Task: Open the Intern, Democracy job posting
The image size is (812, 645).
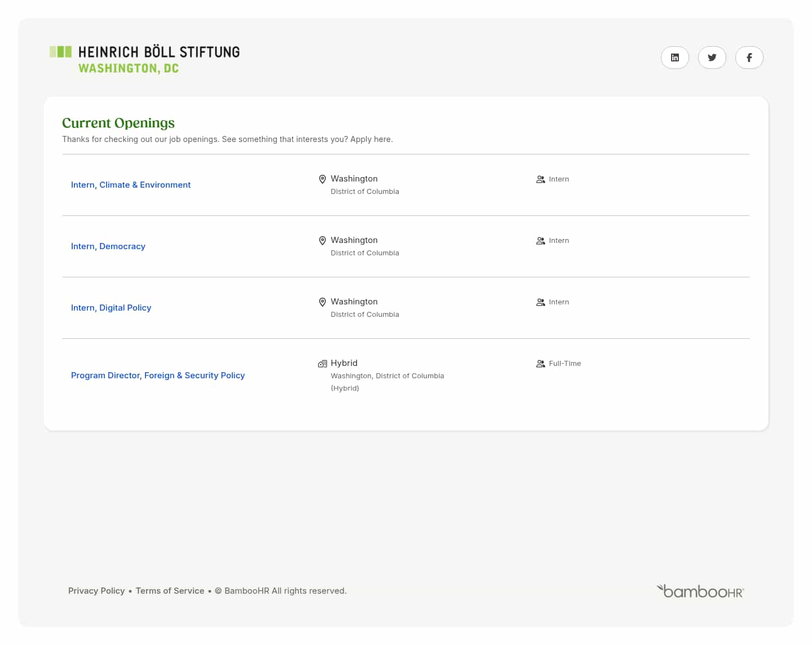Action: click(x=108, y=246)
